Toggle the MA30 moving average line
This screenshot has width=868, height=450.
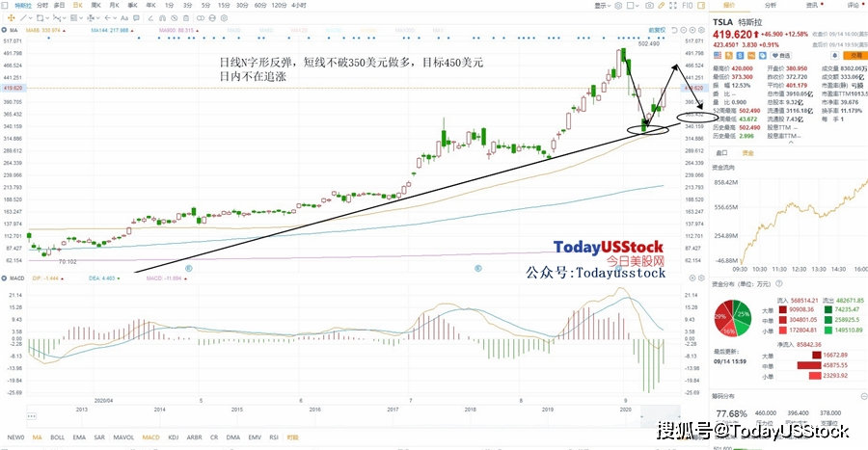233,30
